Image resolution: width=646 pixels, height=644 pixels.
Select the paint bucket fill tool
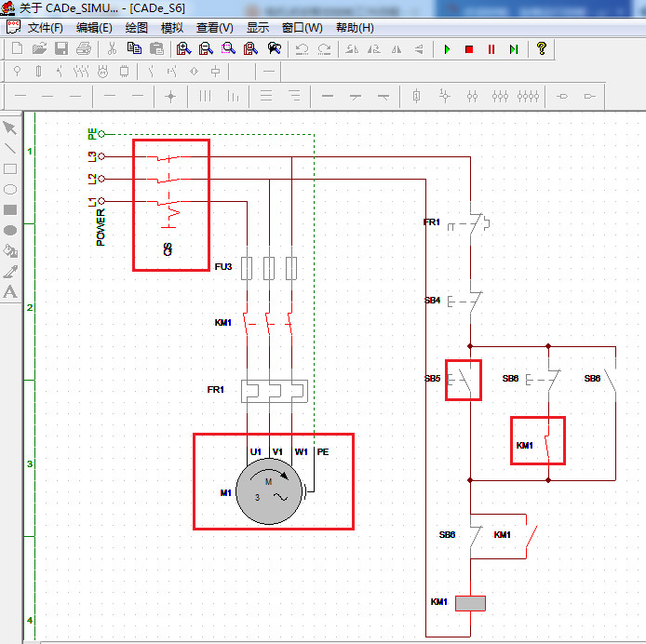pos(10,250)
